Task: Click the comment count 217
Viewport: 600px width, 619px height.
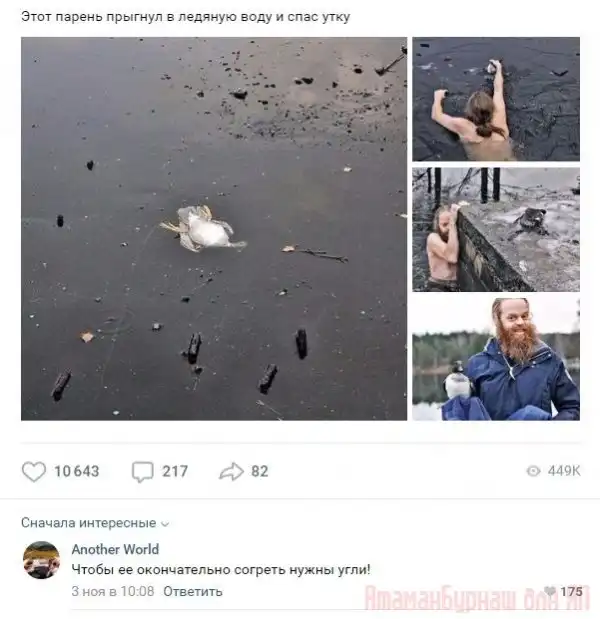Action: click(x=175, y=471)
